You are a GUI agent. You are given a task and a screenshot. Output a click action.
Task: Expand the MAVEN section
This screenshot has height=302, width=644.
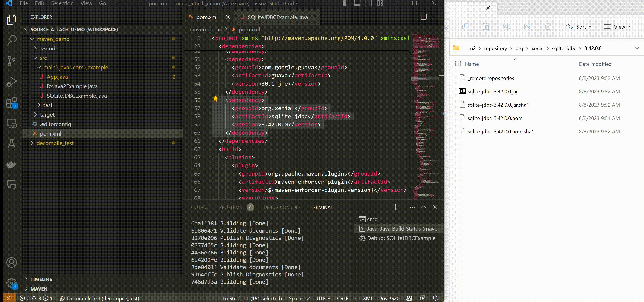[26, 289]
